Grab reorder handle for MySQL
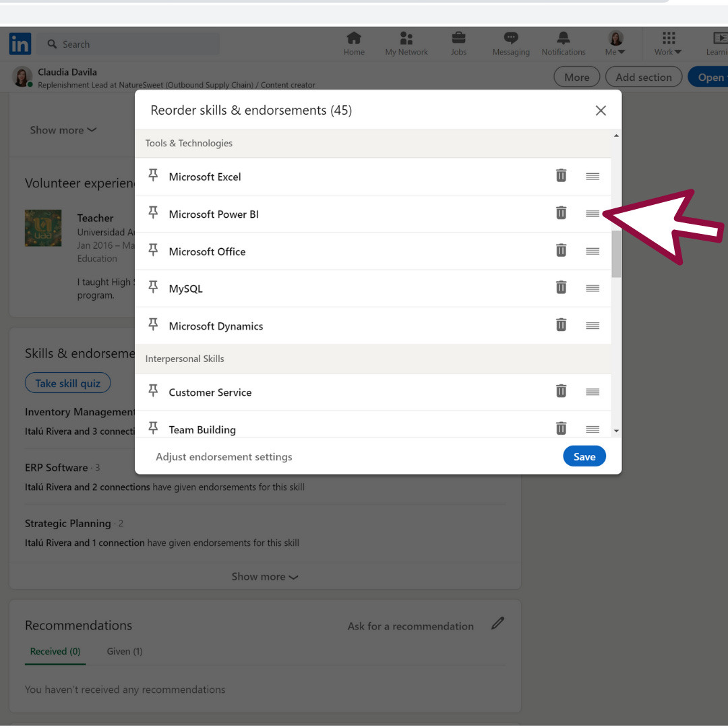The width and height of the screenshot is (728, 728). point(593,289)
